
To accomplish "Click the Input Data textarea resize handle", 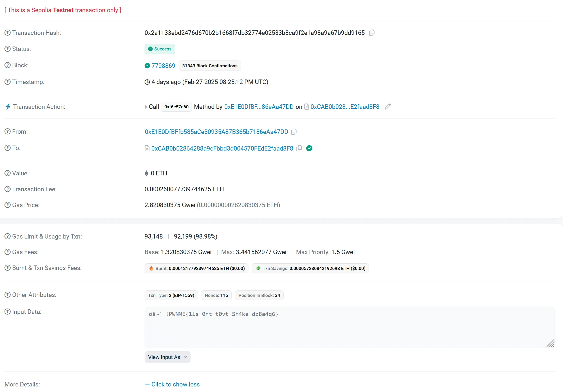I will (550, 344).
